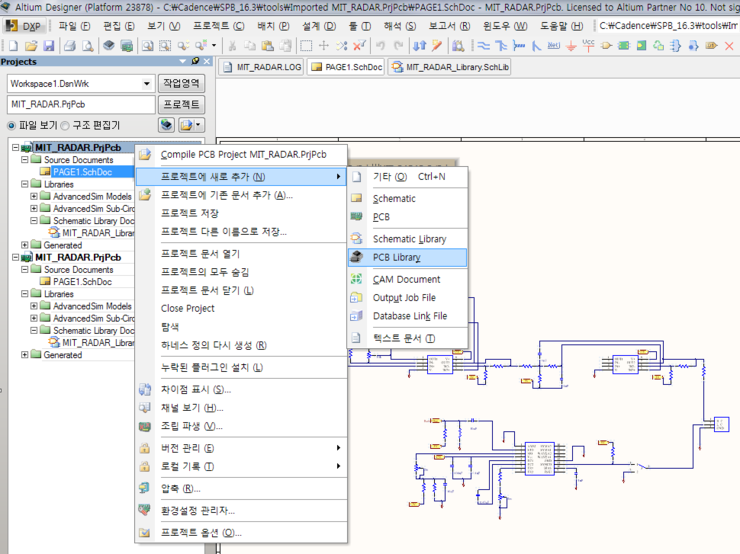Place a GND power port icon
This screenshot has height=554, width=740.
tap(571, 46)
